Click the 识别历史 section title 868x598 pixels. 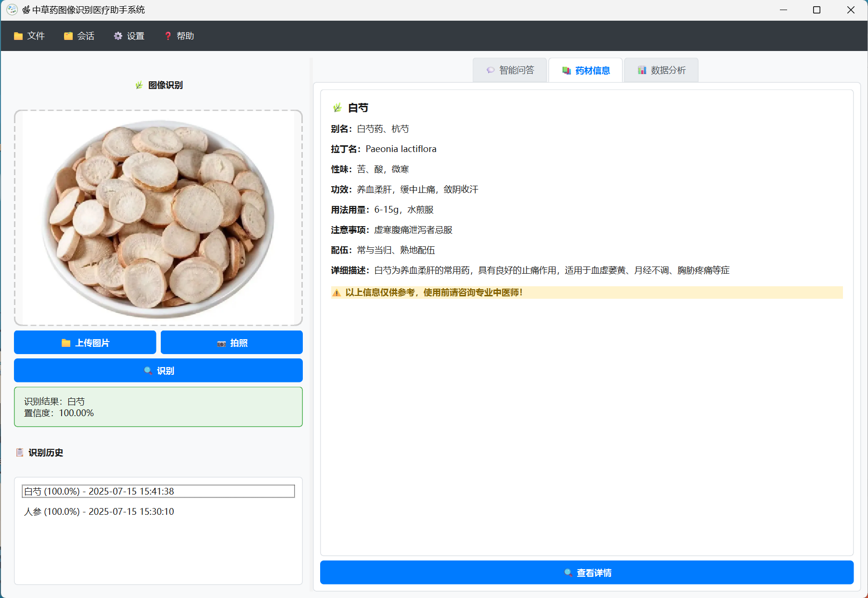[x=46, y=453]
